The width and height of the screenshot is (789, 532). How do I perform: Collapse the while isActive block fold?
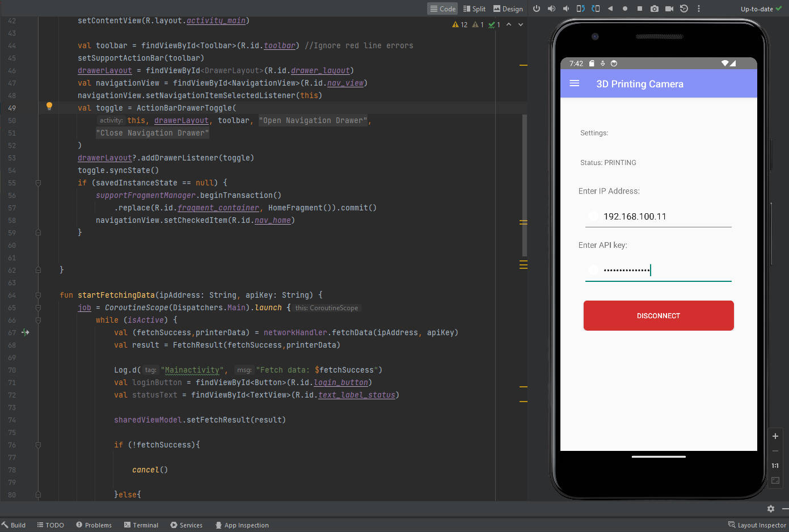click(38, 320)
